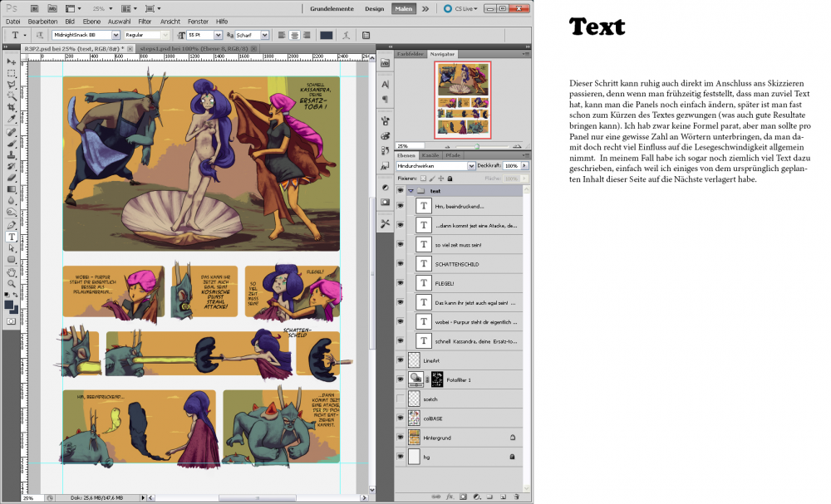Select the History Brush tool
Image resolution: width=831 pixels, height=504 pixels.
click(x=11, y=166)
